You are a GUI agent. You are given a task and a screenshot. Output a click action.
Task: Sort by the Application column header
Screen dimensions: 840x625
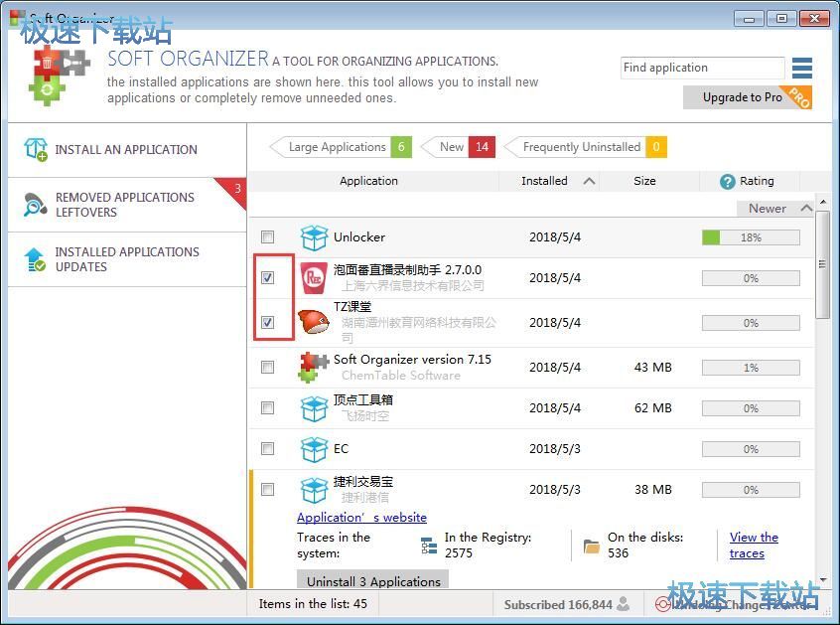(368, 181)
